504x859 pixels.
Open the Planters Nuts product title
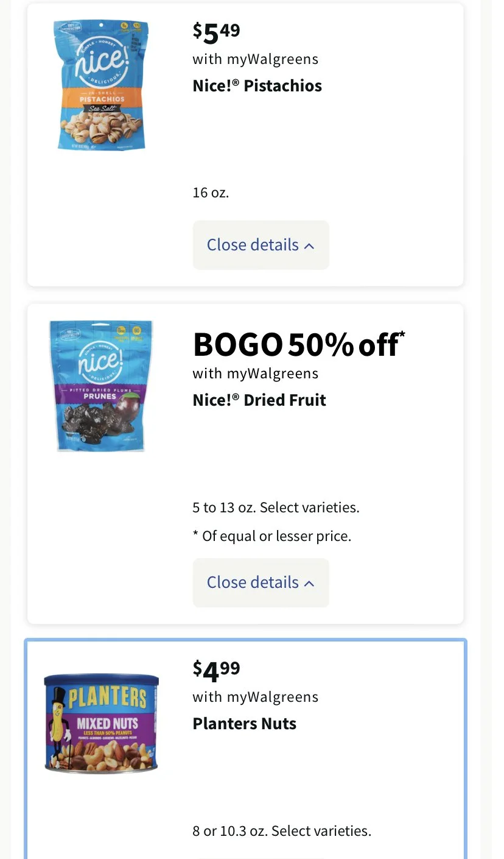coord(244,724)
